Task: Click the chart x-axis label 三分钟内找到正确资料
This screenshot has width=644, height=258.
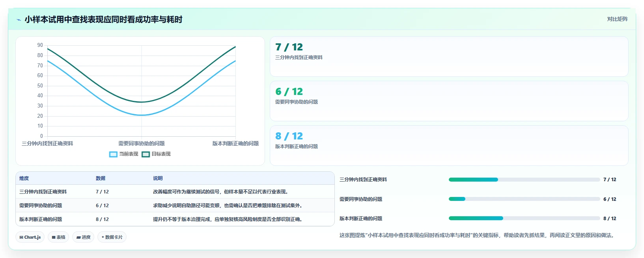Action: [47, 144]
